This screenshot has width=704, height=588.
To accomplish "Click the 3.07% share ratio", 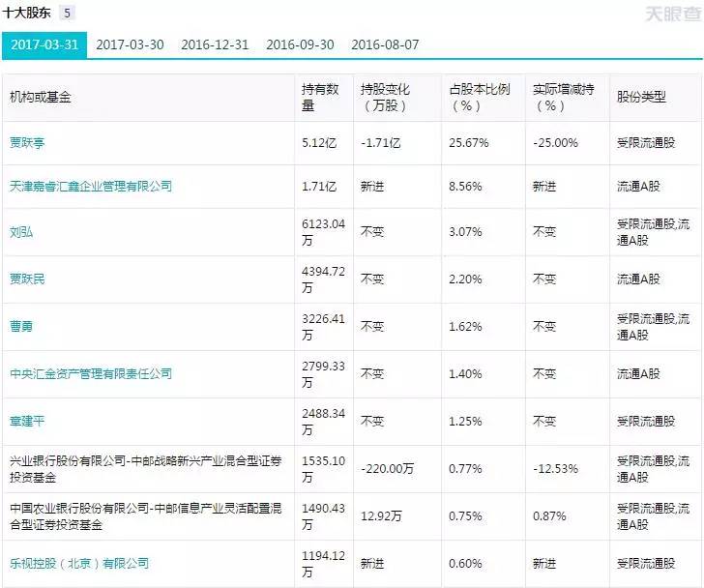I will [465, 232].
